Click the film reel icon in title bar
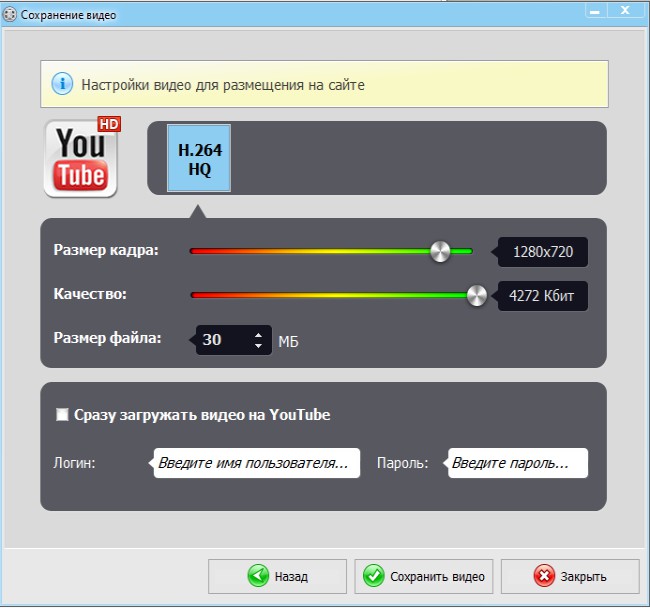 pos(9,15)
